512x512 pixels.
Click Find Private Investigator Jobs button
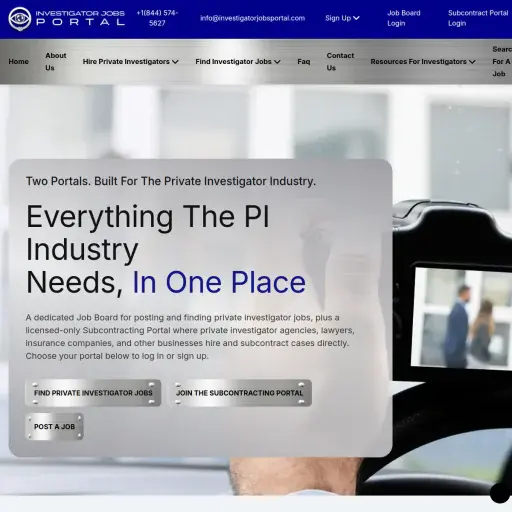93,393
